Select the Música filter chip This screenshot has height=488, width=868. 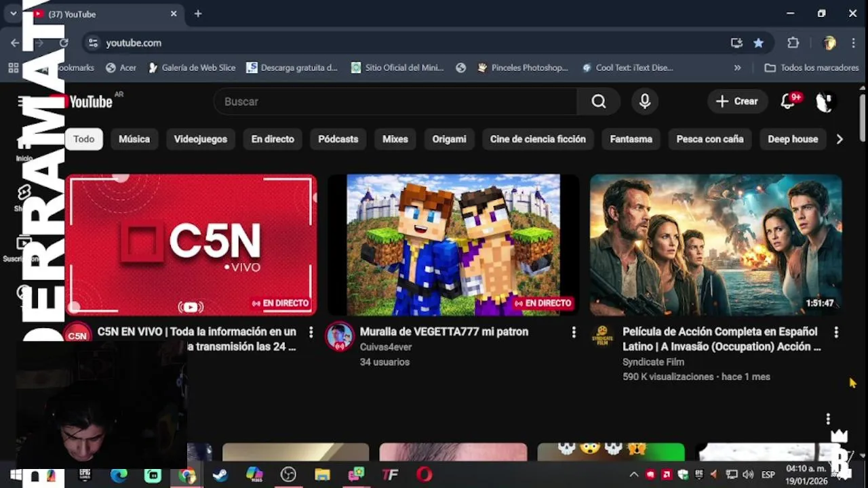(134, 139)
